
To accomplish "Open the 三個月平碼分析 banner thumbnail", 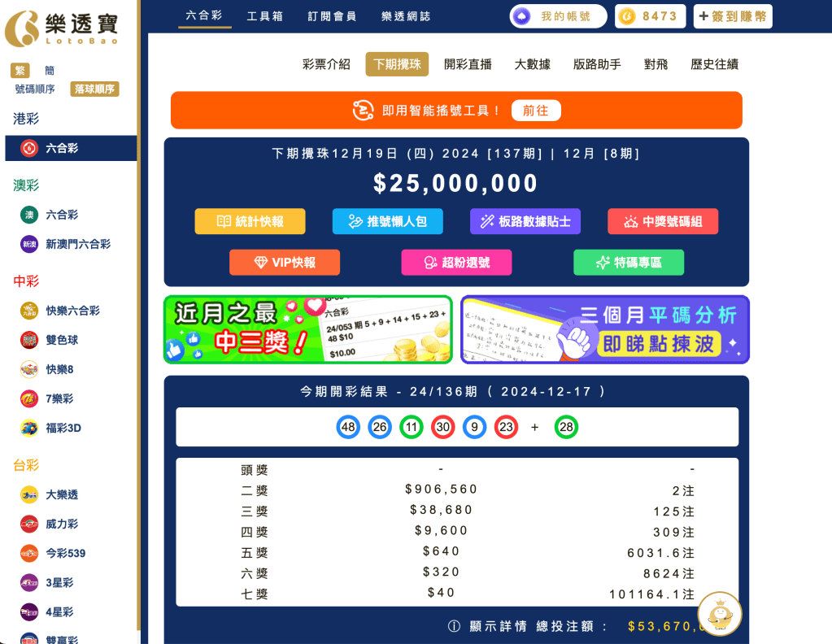I will coord(604,329).
